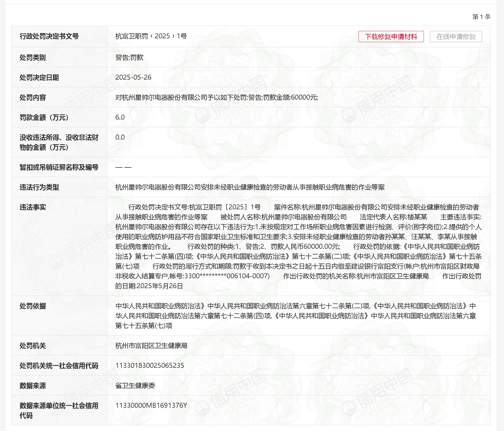Click the 处罚决定日期 label

pyautogui.click(x=39, y=77)
